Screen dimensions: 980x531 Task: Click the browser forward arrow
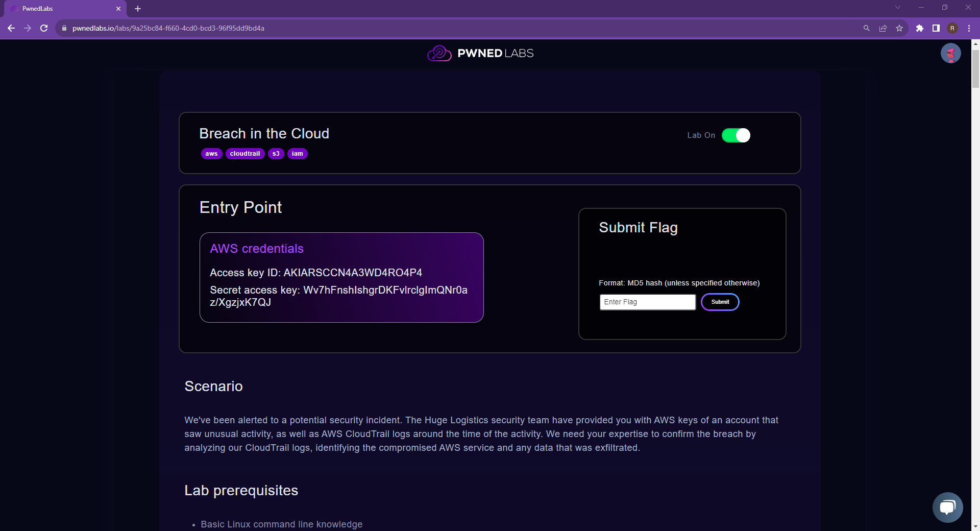[x=28, y=28]
